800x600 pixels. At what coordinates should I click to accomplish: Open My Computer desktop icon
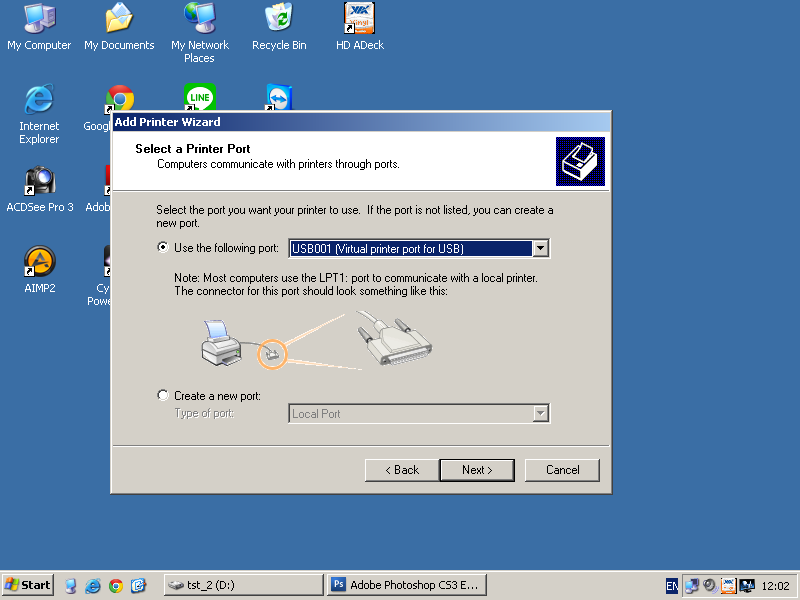pos(39,28)
